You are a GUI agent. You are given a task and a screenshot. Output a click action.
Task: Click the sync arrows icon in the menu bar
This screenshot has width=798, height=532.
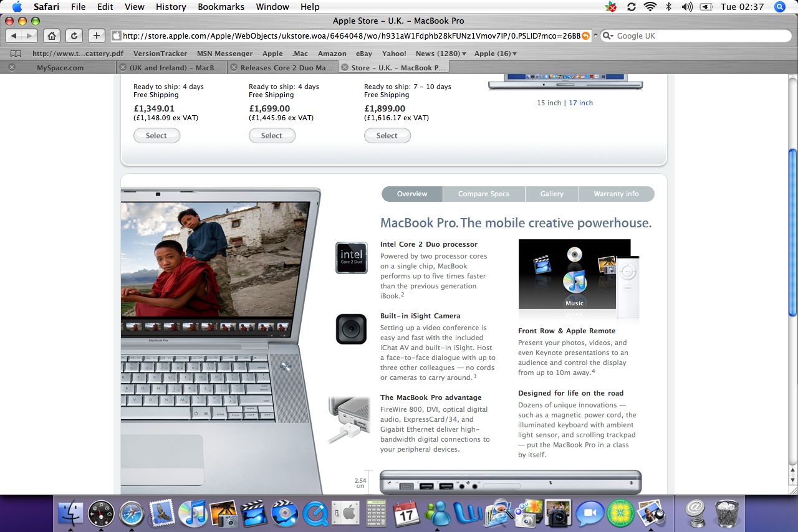pyautogui.click(x=631, y=7)
